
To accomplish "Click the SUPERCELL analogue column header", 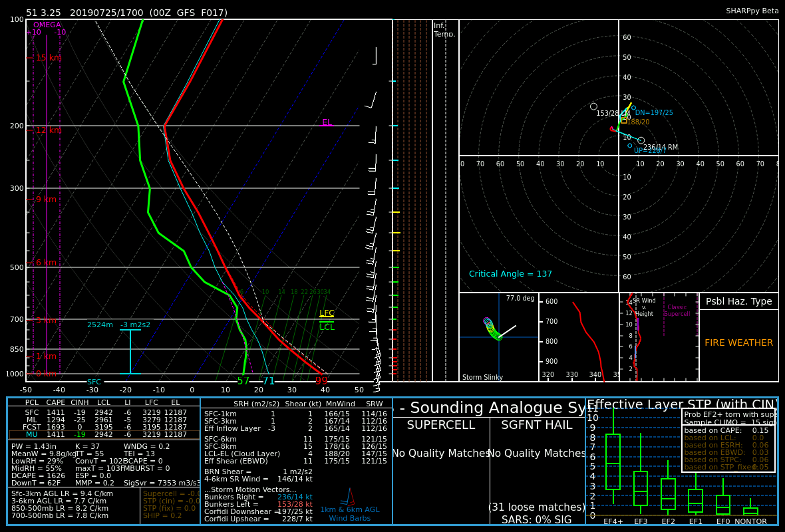I will (x=441, y=425).
